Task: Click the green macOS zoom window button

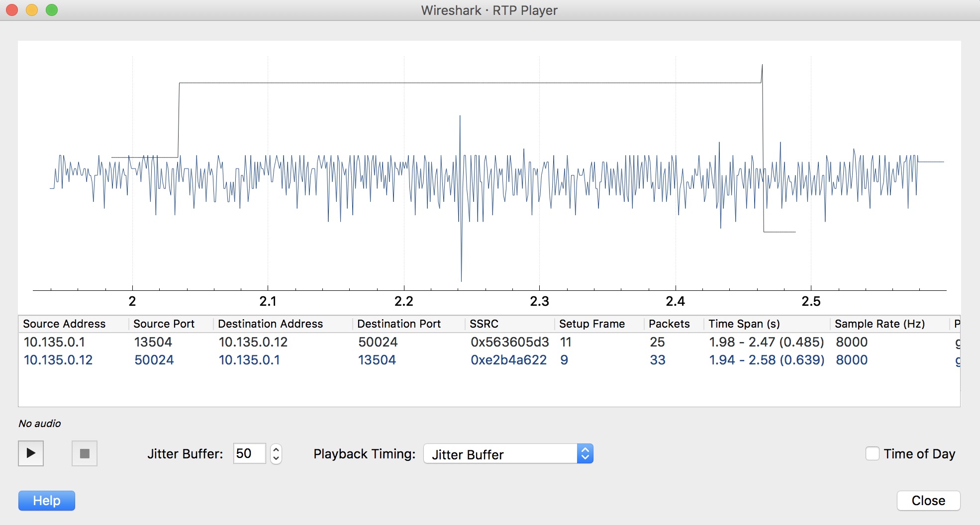Action: point(52,10)
